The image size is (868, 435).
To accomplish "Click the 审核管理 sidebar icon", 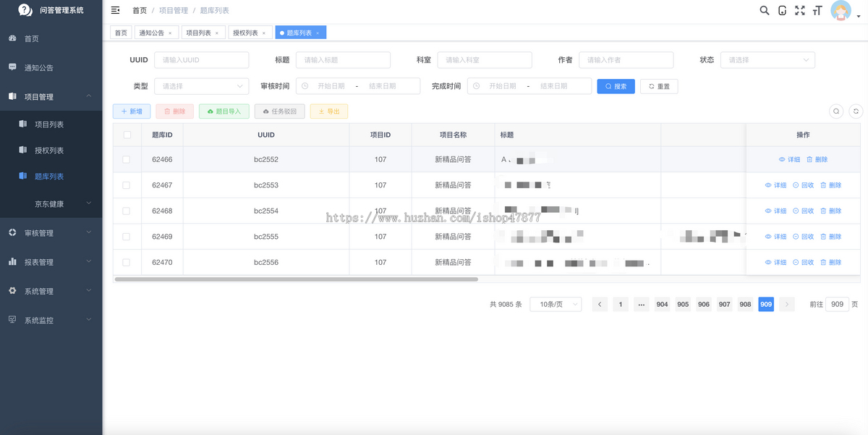I will 12,232.
